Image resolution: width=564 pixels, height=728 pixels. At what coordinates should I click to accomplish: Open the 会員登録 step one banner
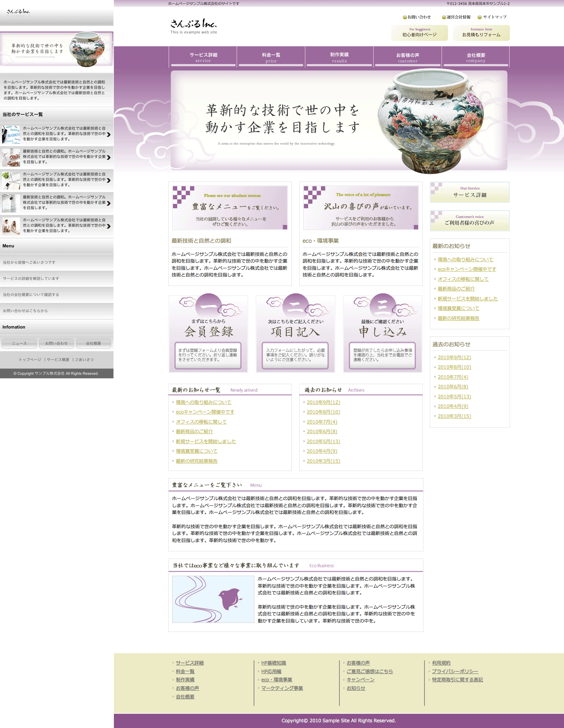208,334
